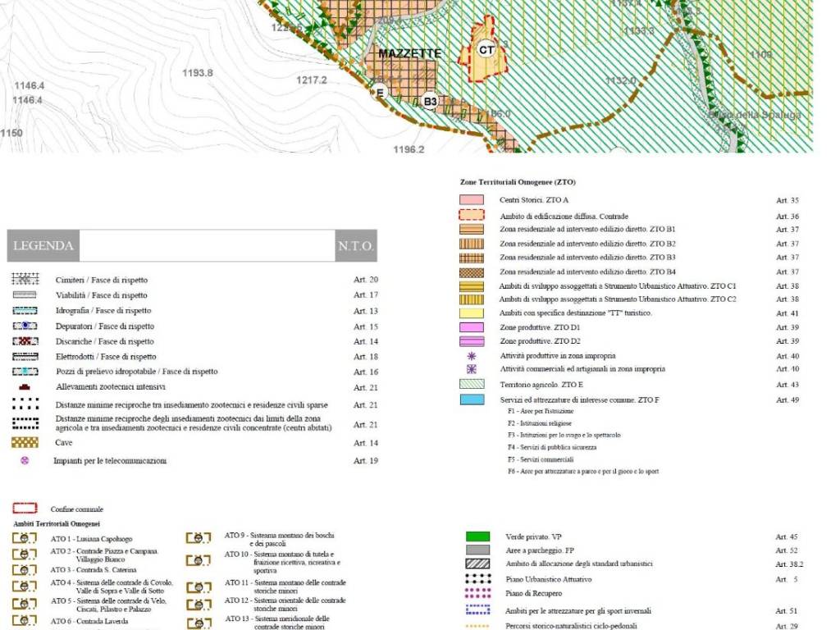Select the ATO 12 Sistema orientale symbol
The image size is (840, 630).
pos(199,605)
